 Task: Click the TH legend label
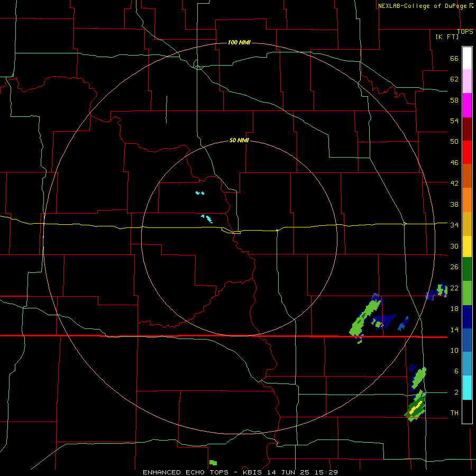[x=454, y=413]
